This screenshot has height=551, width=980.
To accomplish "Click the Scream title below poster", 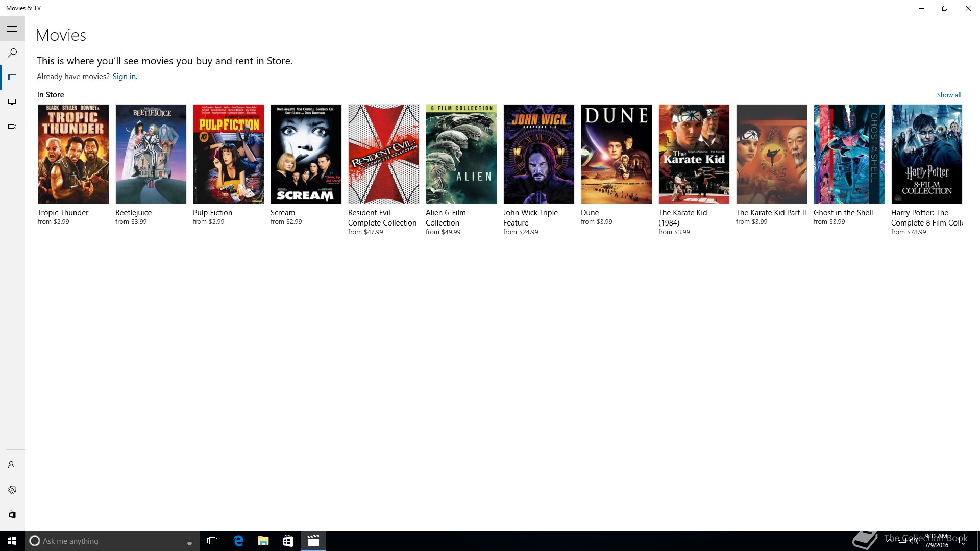I will (283, 213).
